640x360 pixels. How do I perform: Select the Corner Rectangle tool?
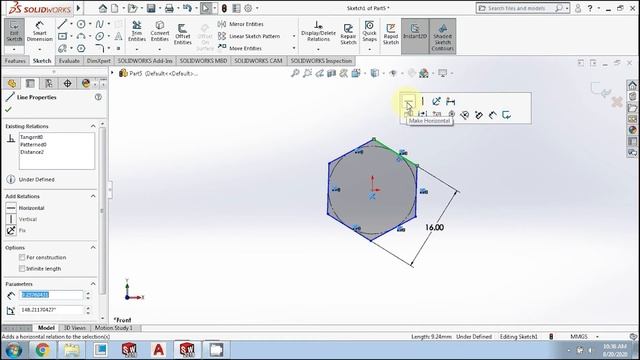(62, 36)
